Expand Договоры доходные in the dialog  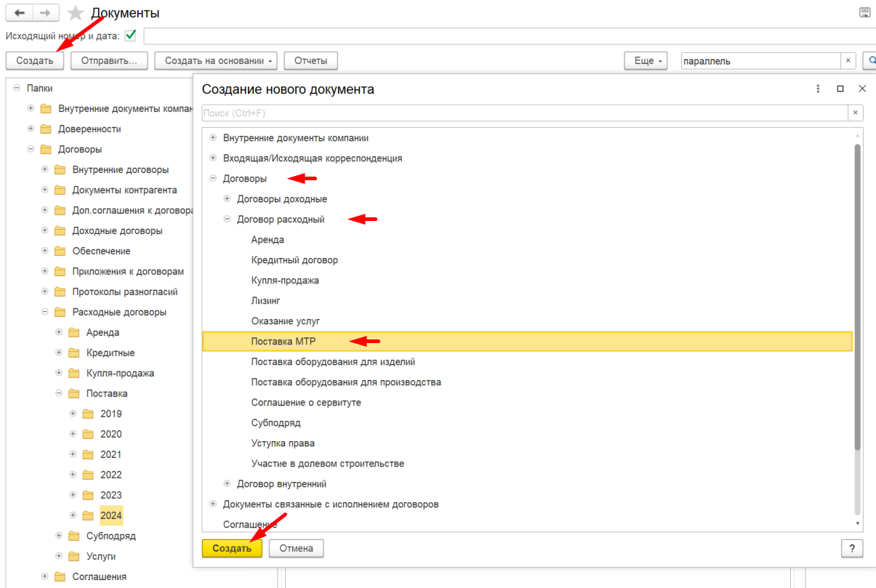click(228, 198)
